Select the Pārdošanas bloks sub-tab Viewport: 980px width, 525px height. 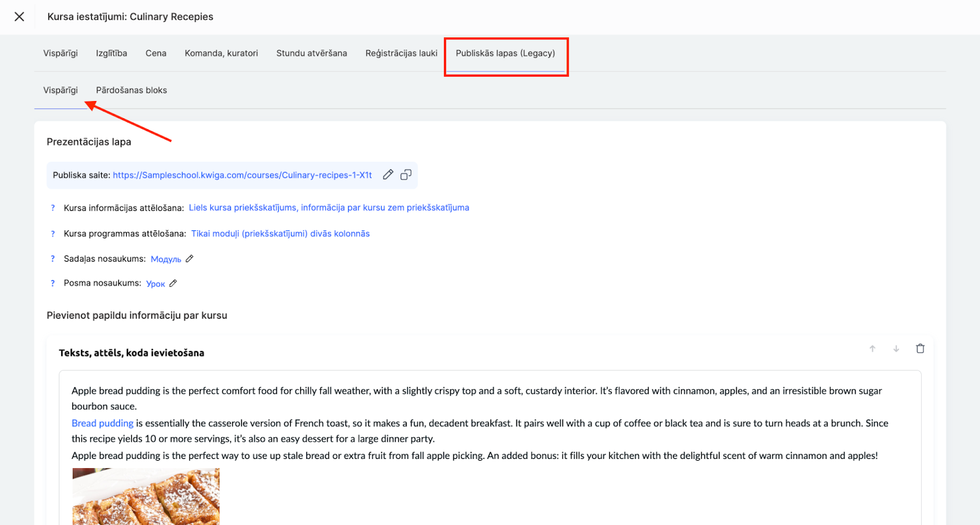pyautogui.click(x=131, y=90)
